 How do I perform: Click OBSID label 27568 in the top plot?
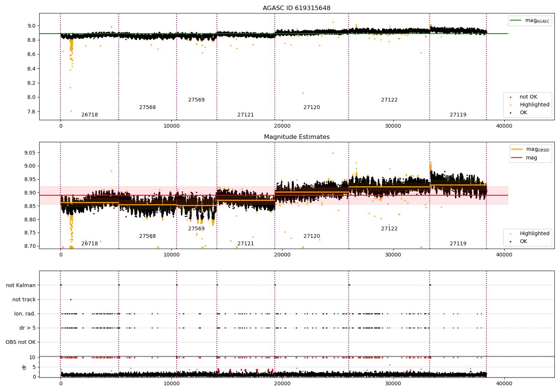147,108
